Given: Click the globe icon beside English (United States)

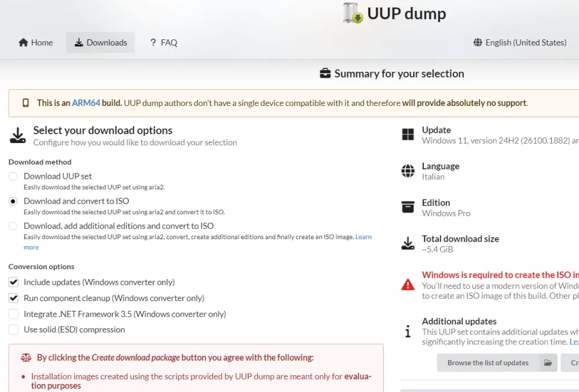Looking at the screenshot, I should pos(478,42).
